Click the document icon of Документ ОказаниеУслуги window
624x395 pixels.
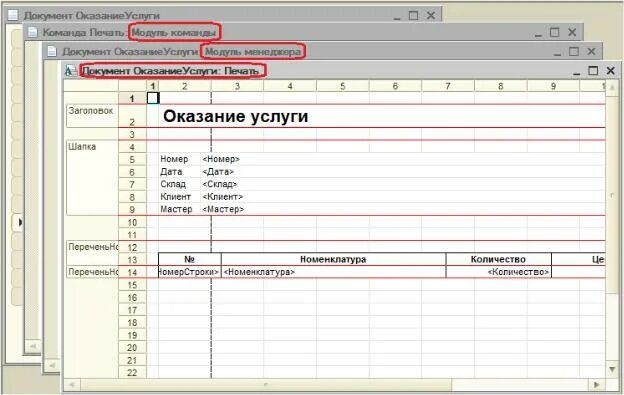pyautogui.click(x=13, y=16)
